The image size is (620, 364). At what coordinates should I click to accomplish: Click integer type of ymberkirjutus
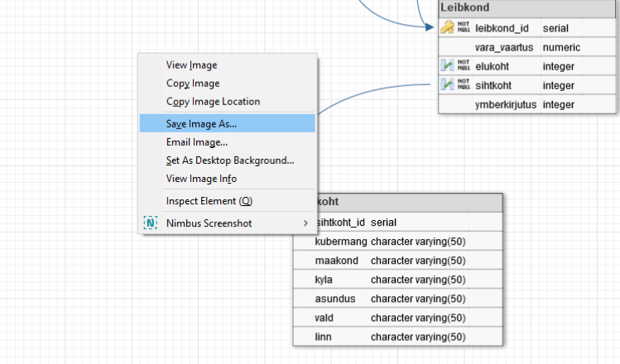coord(558,105)
